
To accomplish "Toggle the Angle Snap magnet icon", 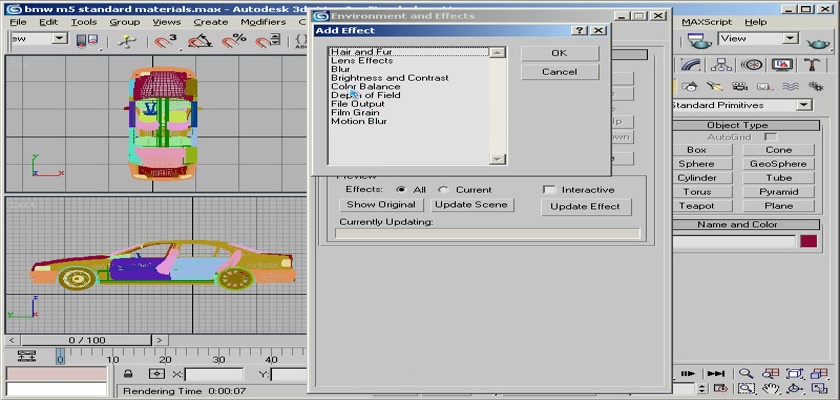I will click(199, 41).
